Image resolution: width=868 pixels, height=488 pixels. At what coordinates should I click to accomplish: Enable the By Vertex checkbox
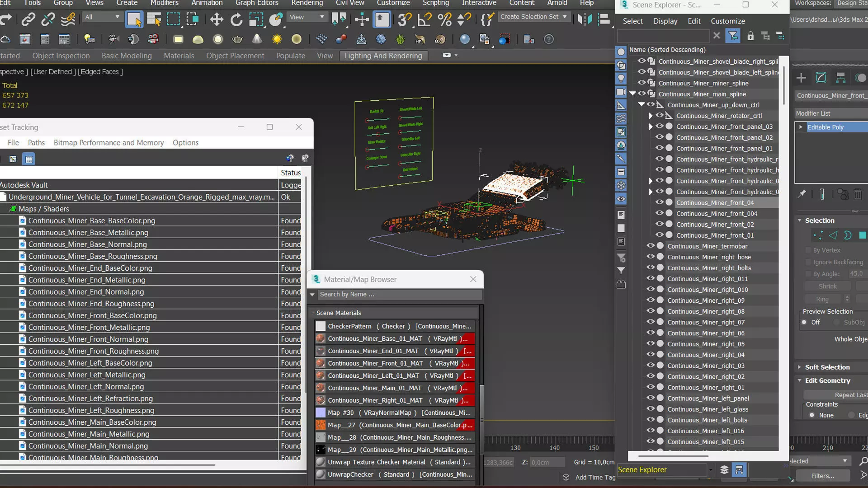(808, 250)
